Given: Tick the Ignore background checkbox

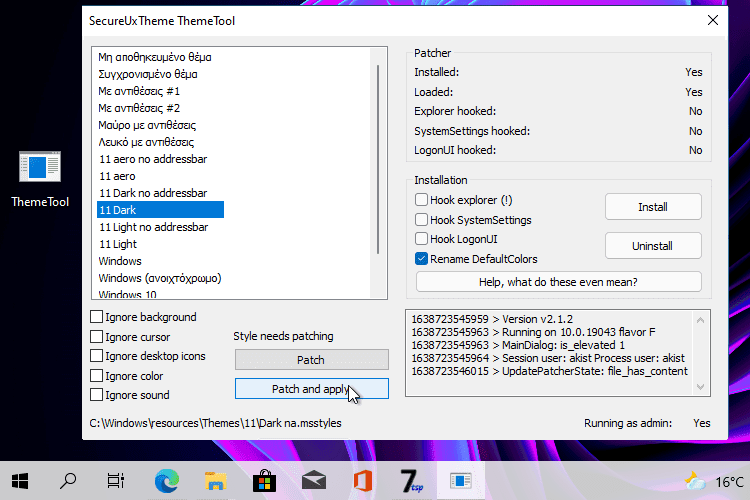Looking at the screenshot, I should [96, 317].
